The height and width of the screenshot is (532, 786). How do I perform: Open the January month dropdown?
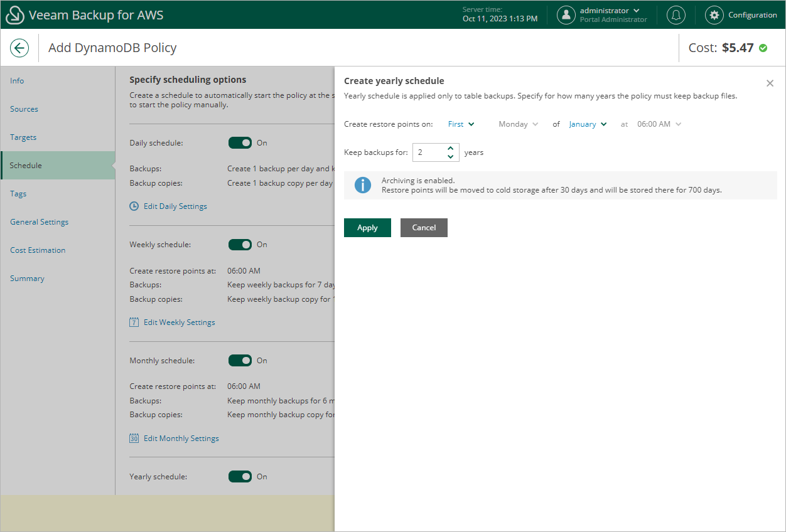click(x=588, y=124)
